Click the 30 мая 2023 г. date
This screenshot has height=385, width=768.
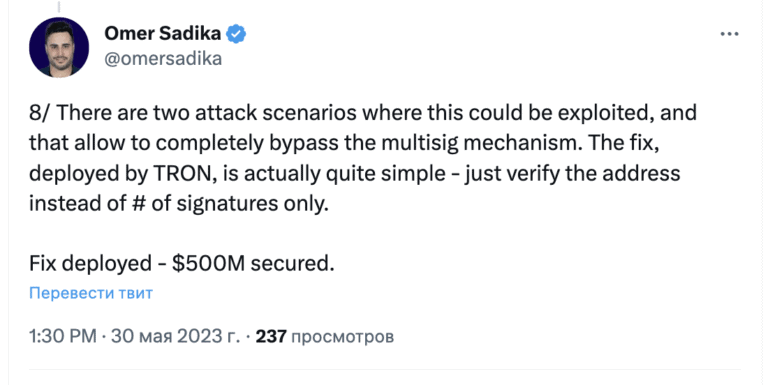point(176,337)
